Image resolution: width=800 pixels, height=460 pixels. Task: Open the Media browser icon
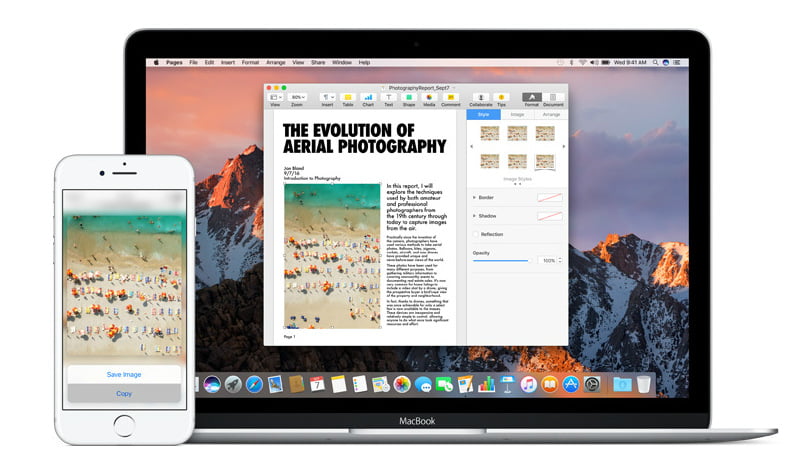pos(429,98)
